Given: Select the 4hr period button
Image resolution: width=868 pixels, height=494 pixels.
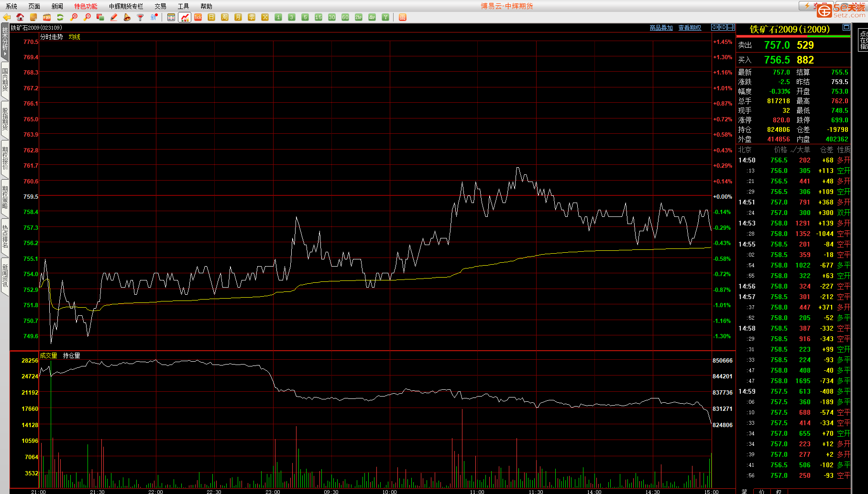Looking at the screenshot, I should 372,17.
